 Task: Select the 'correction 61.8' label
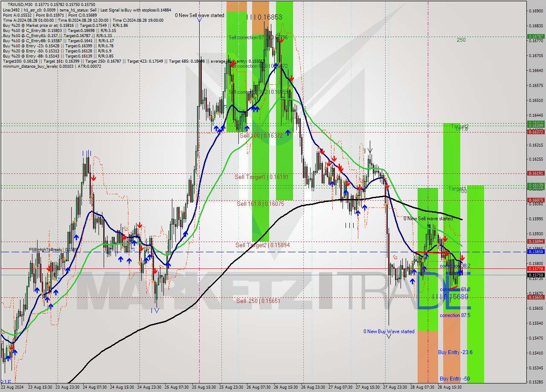(x=455, y=289)
